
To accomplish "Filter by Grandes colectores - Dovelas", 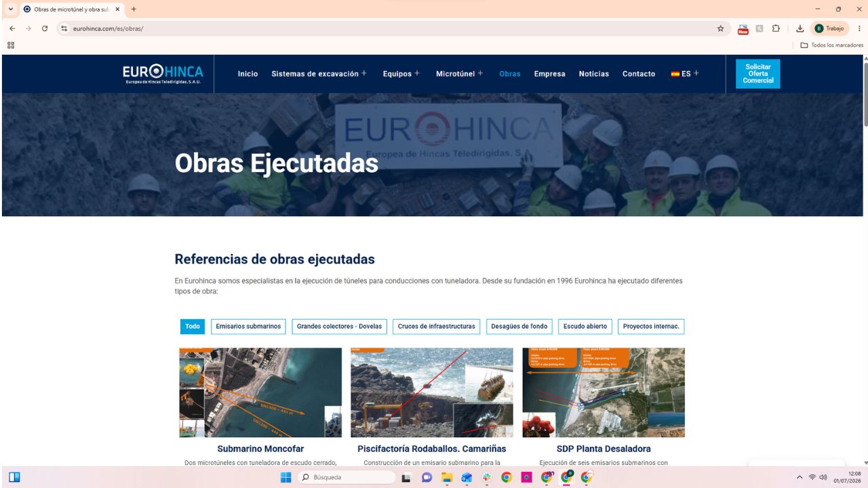I will click(339, 327).
